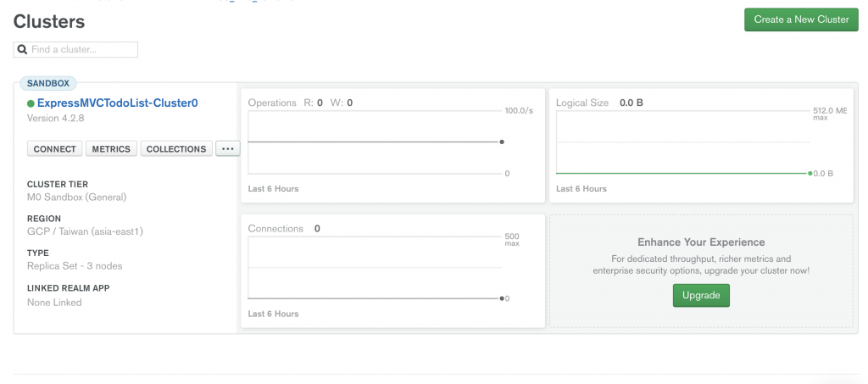Click the Connections chart title
This screenshot has height=384, width=868.
[x=275, y=229]
